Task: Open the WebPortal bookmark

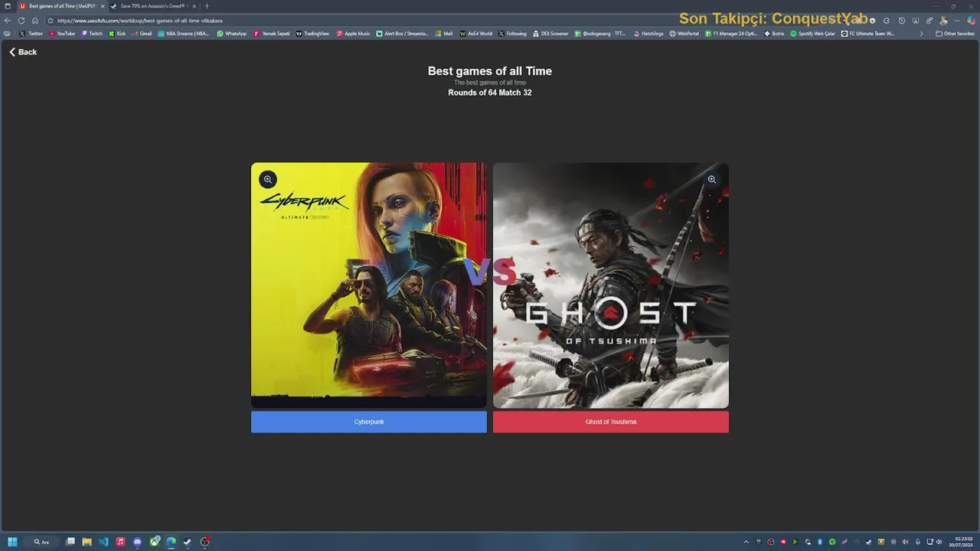Action: [684, 34]
